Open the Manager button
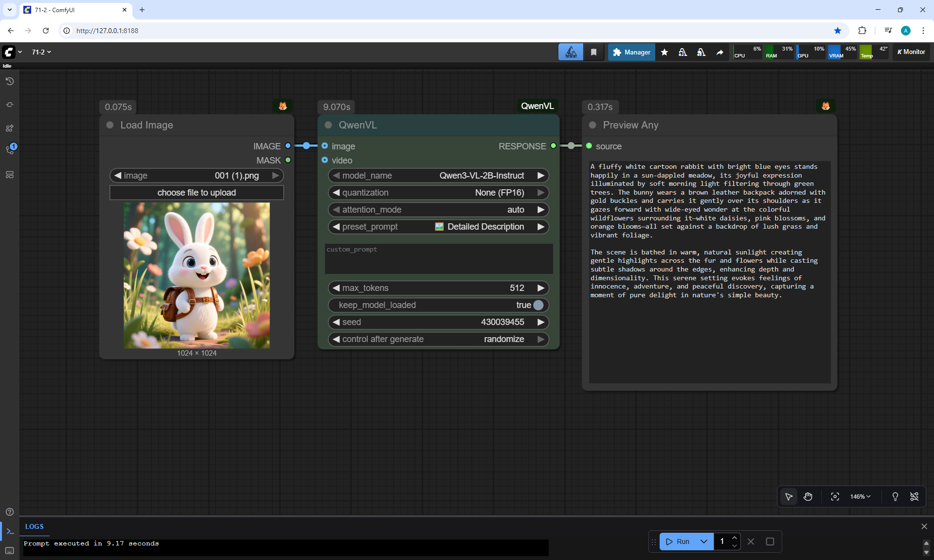Screen dimensions: 934x560 (x=631, y=52)
